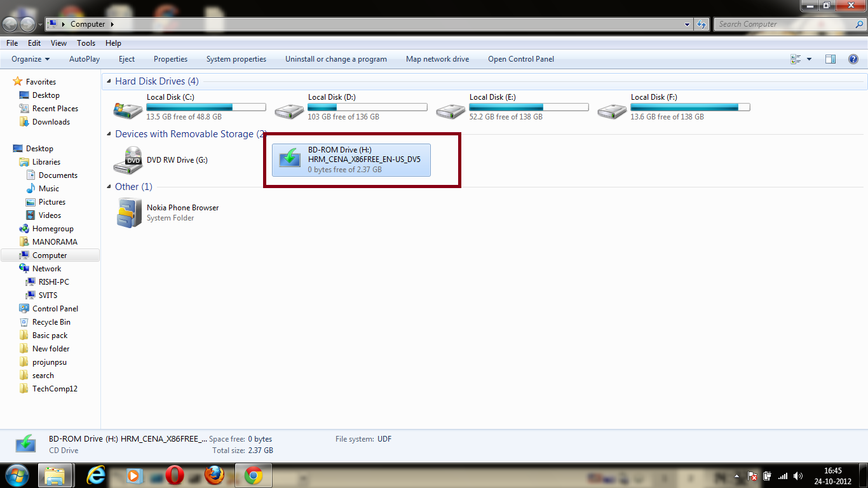Eject the selected disc drive
The height and width of the screenshot is (488, 868).
(126, 59)
